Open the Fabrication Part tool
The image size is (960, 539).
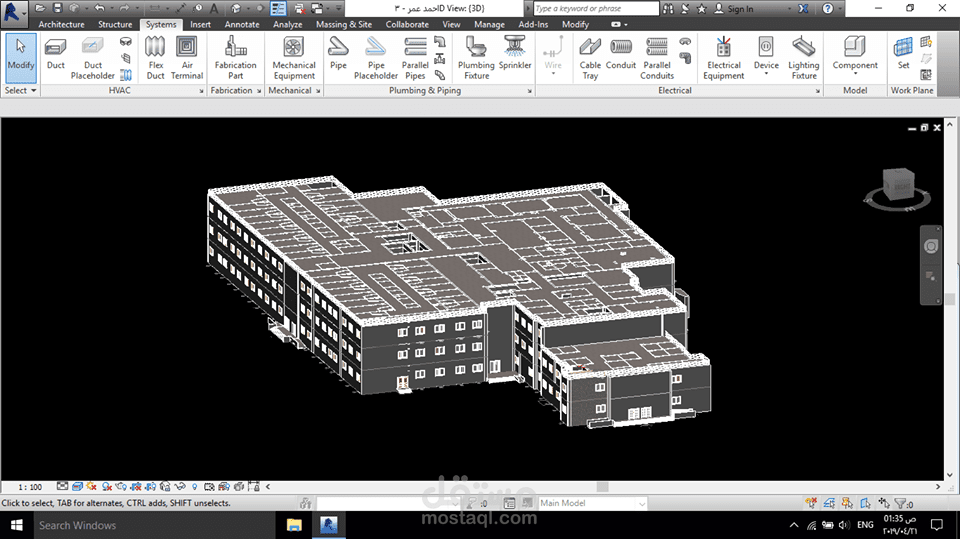click(x=236, y=58)
